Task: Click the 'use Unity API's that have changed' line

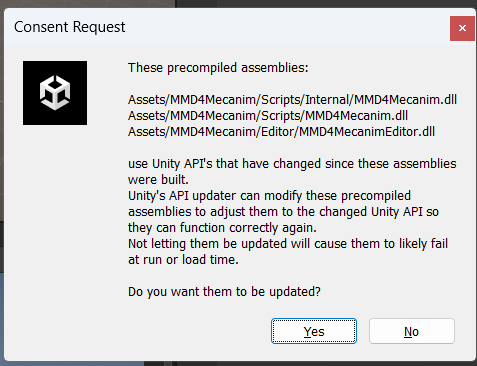Action: [x=292, y=164]
